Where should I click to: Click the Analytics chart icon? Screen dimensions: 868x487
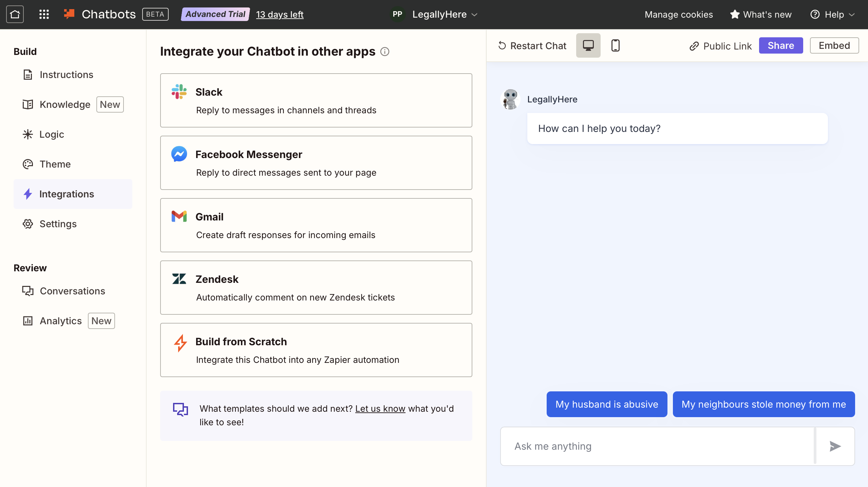pyautogui.click(x=28, y=321)
